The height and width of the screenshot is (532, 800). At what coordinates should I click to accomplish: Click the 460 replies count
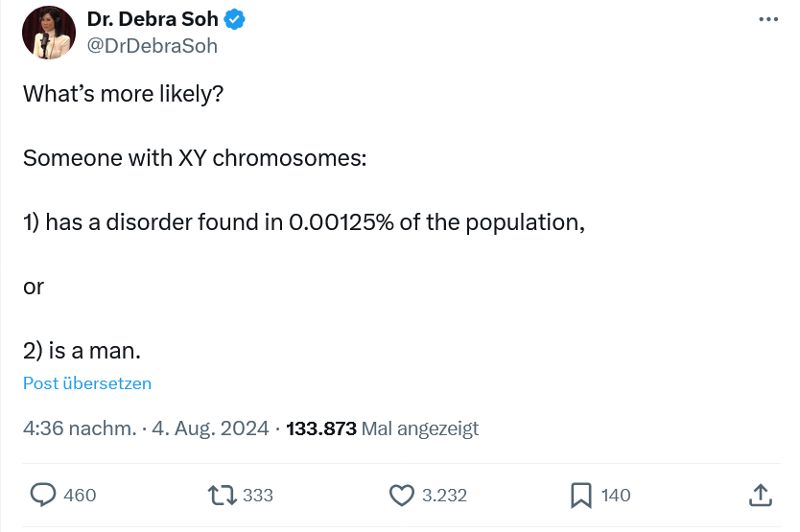click(80, 495)
